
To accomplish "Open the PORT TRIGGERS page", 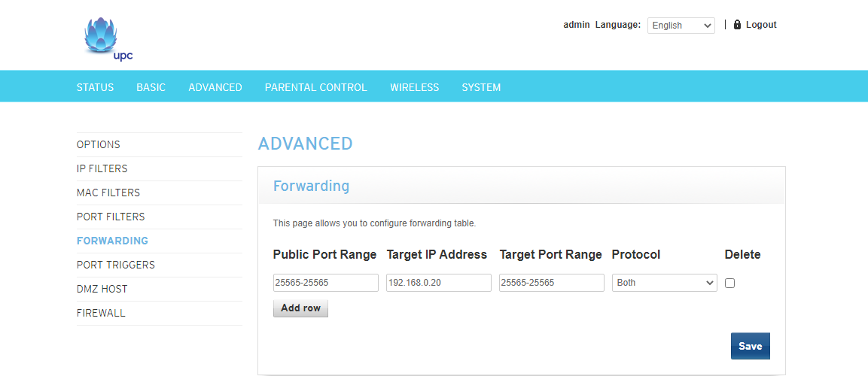I will 116,265.
